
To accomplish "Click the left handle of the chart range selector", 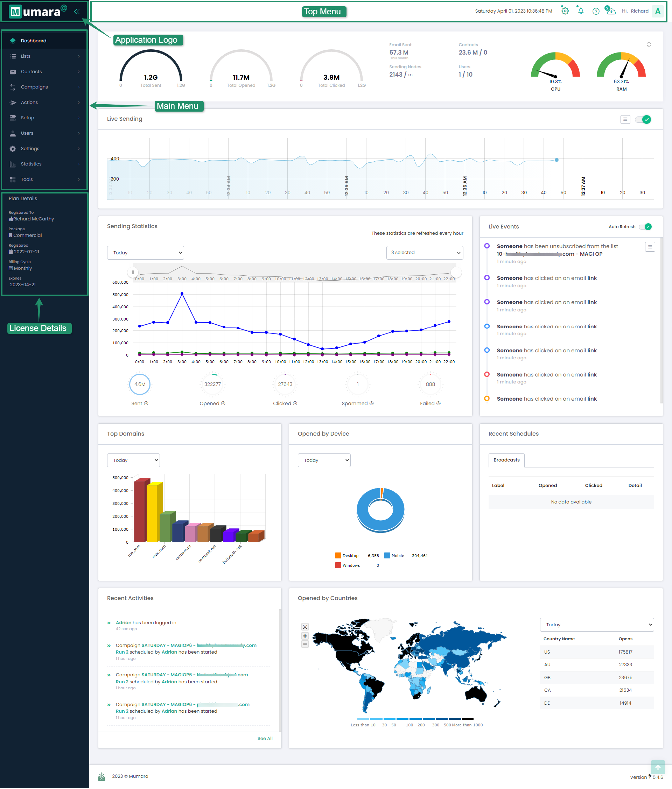I will pos(133,273).
